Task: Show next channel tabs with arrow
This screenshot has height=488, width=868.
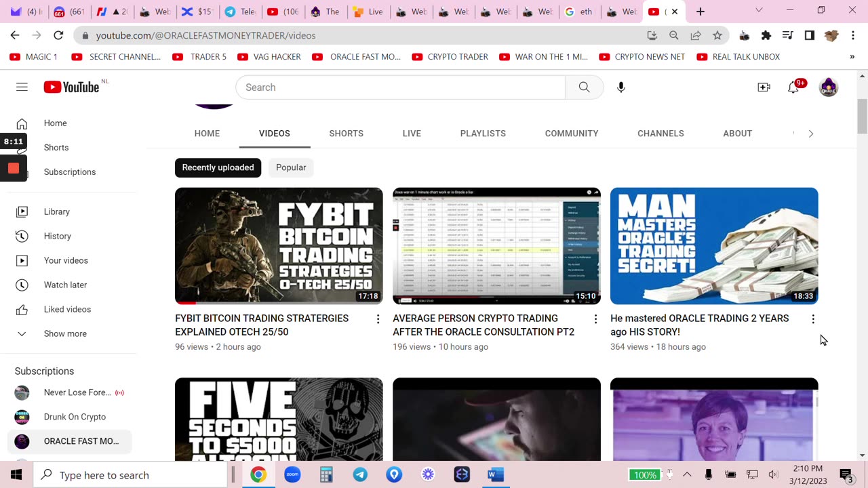Action: point(810,134)
